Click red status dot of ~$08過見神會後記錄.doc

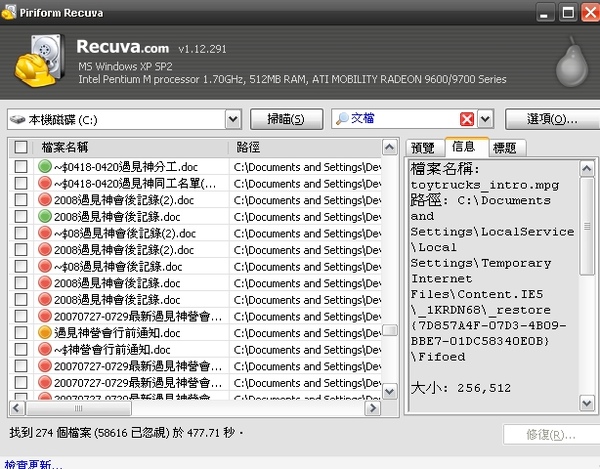[45, 266]
